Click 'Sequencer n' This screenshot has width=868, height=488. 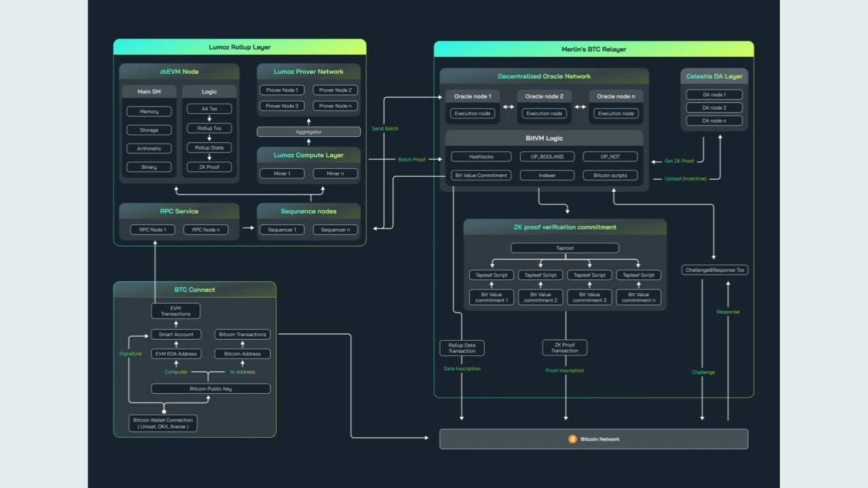(x=336, y=230)
